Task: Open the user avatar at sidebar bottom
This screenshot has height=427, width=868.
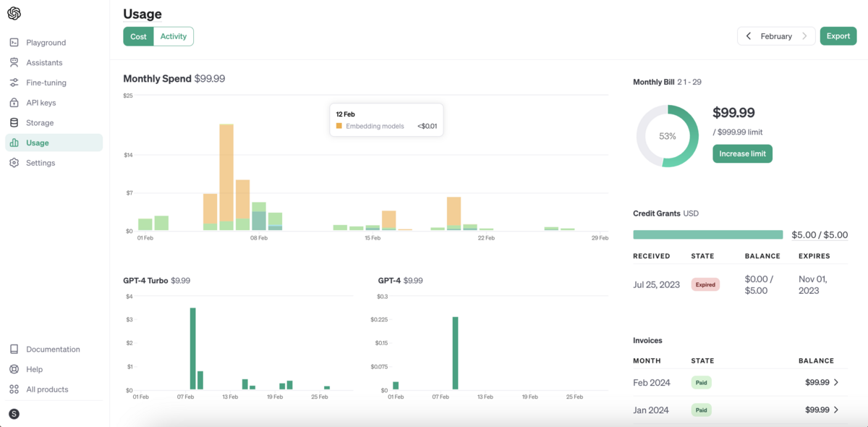Action: [14, 414]
